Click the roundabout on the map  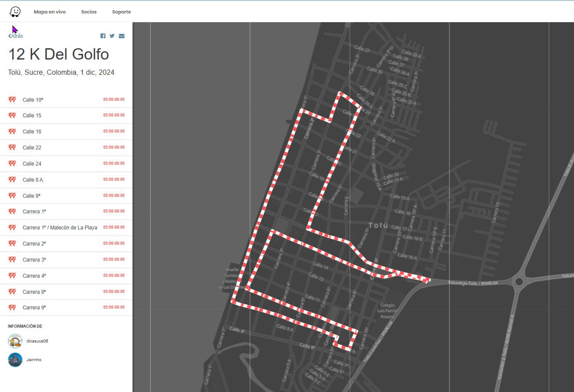pos(518,282)
